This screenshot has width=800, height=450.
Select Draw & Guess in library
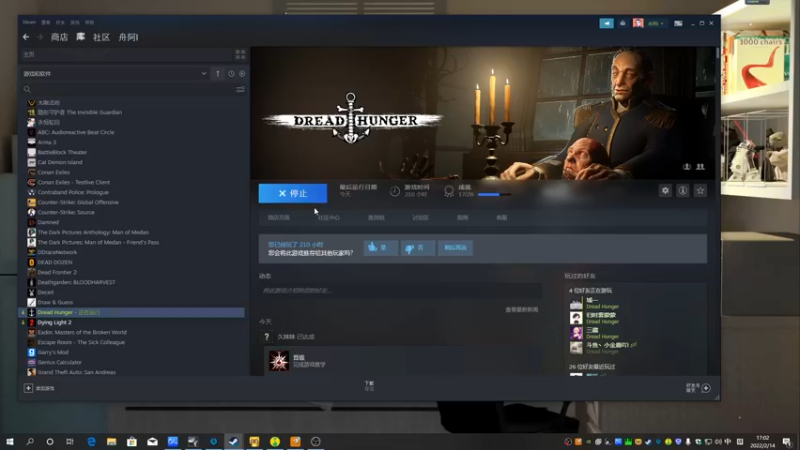pos(55,303)
